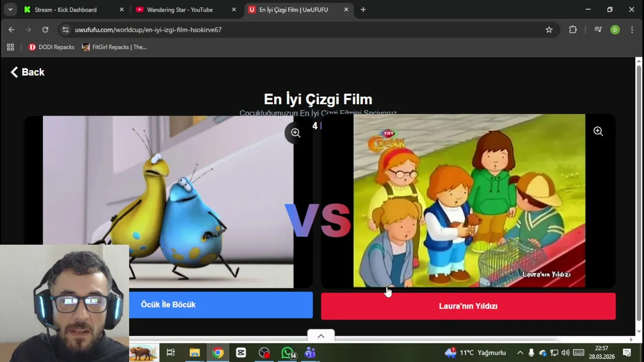Click the OneDrive cloud tray icon

coord(542,353)
